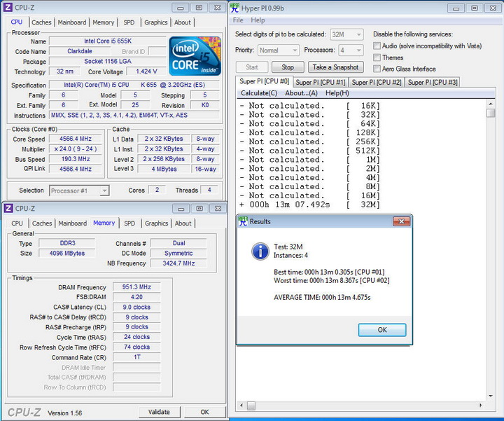The image size is (504, 421).
Task: Open the digits of pi 32M dropdown
Action: tap(346, 34)
